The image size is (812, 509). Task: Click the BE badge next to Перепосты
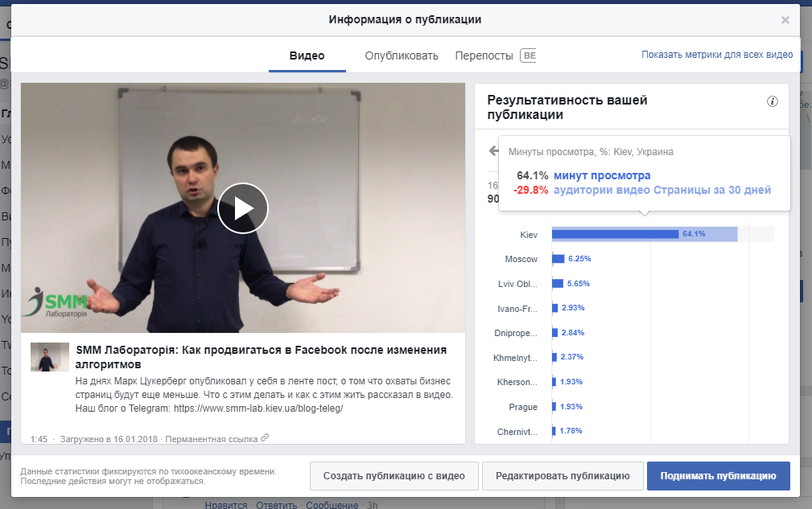[x=528, y=55]
